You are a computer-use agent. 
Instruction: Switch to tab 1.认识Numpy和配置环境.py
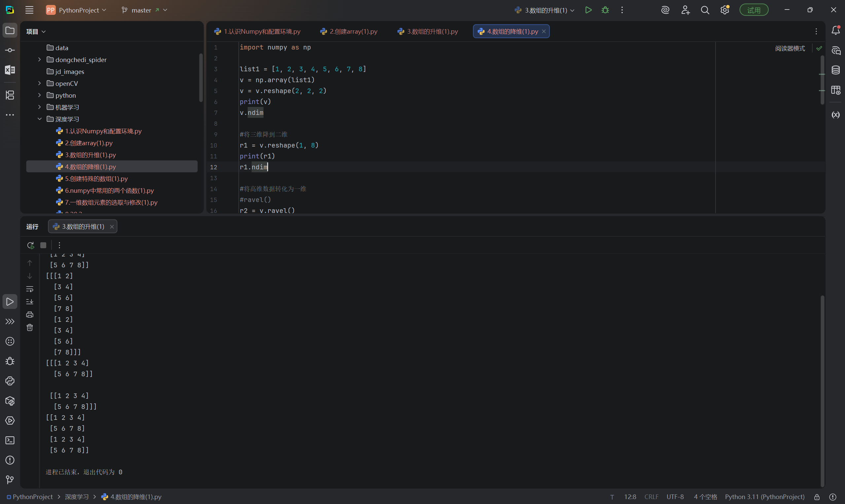pos(258,31)
